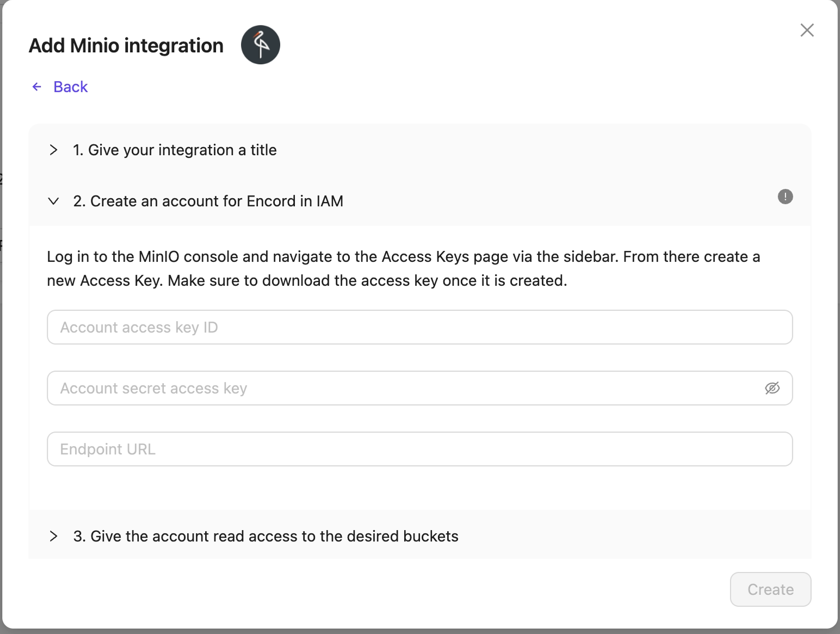Close the Add Minio integration dialog
This screenshot has width=840, height=634.
pyautogui.click(x=807, y=30)
